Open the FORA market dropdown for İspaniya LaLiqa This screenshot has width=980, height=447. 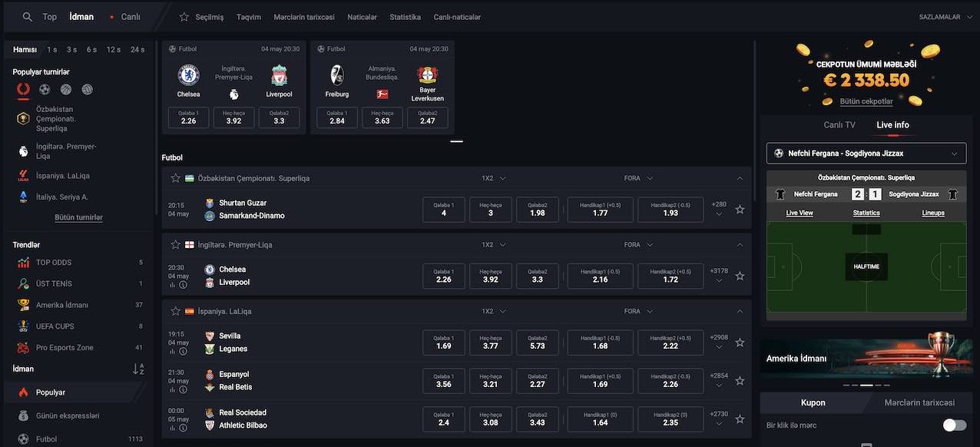(638, 312)
